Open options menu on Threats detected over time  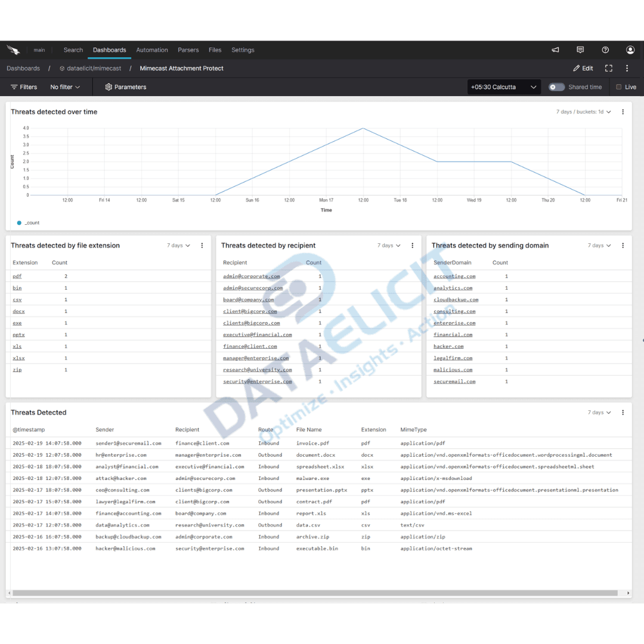[623, 112]
